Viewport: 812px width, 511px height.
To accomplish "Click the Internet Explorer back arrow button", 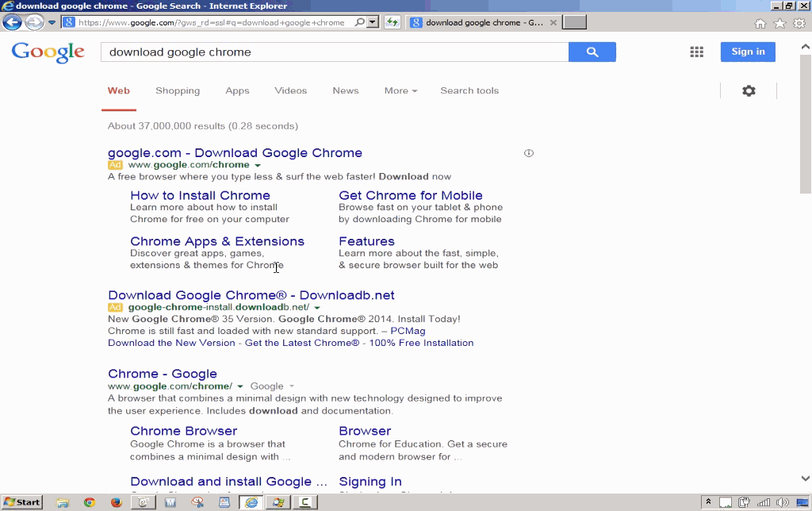I will pos(12,22).
